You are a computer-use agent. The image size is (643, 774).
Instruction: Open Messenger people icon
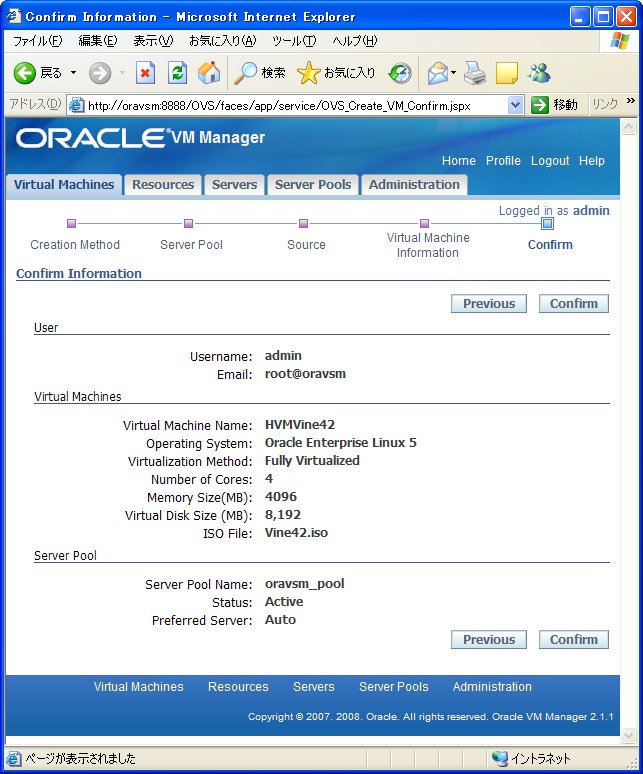click(x=539, y=73)
